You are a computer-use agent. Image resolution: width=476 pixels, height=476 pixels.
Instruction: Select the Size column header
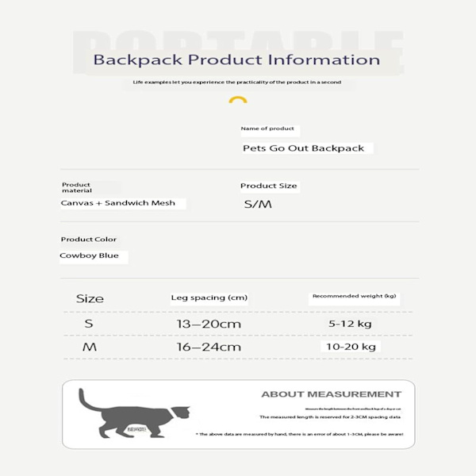[x=90, y=299]
